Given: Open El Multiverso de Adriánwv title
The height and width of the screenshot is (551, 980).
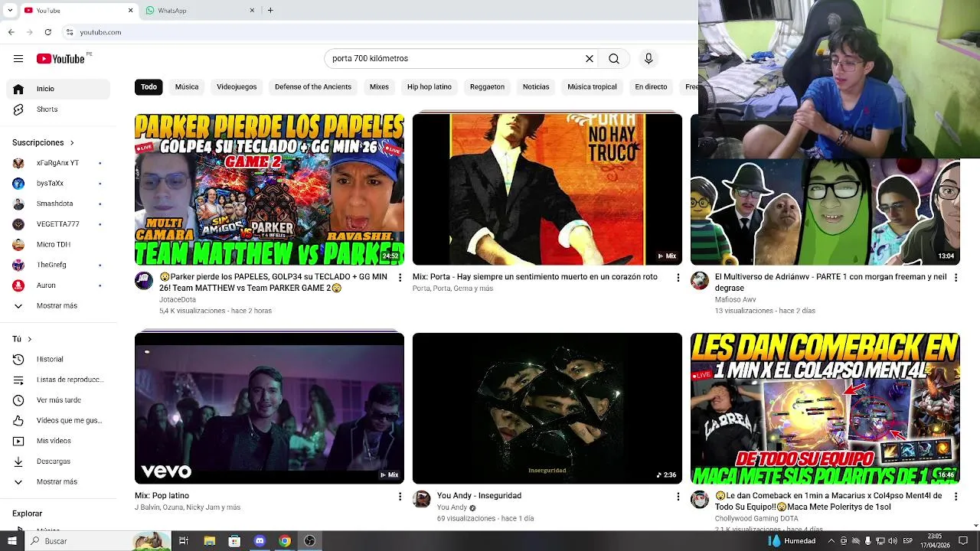Looking at the screenshot, I should point(831,282).
